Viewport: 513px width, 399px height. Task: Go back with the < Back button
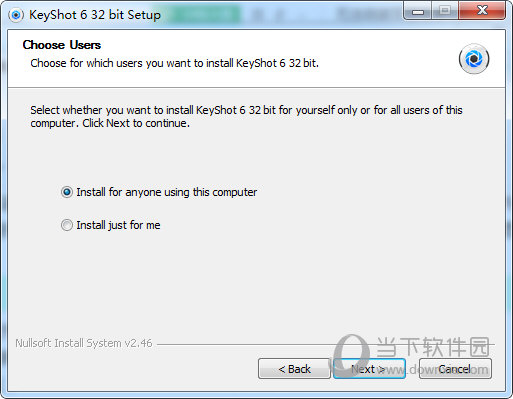(x=294, y=369)
